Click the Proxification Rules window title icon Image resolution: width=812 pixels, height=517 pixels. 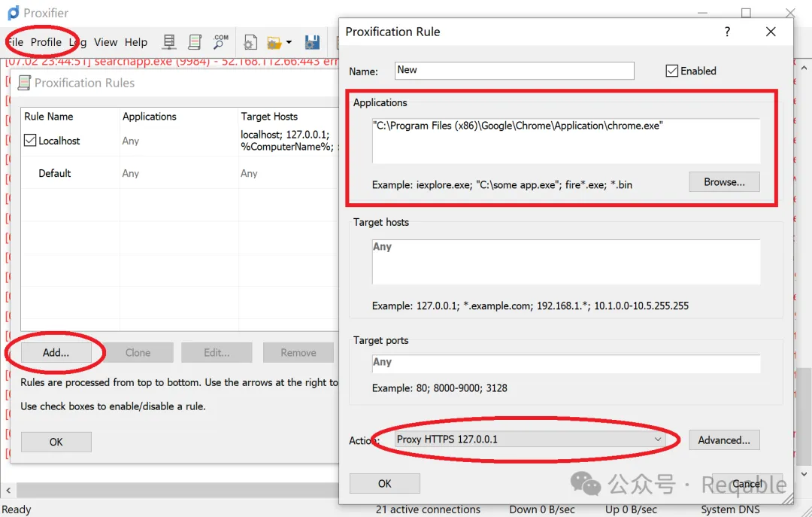click(x=24, y=83)
